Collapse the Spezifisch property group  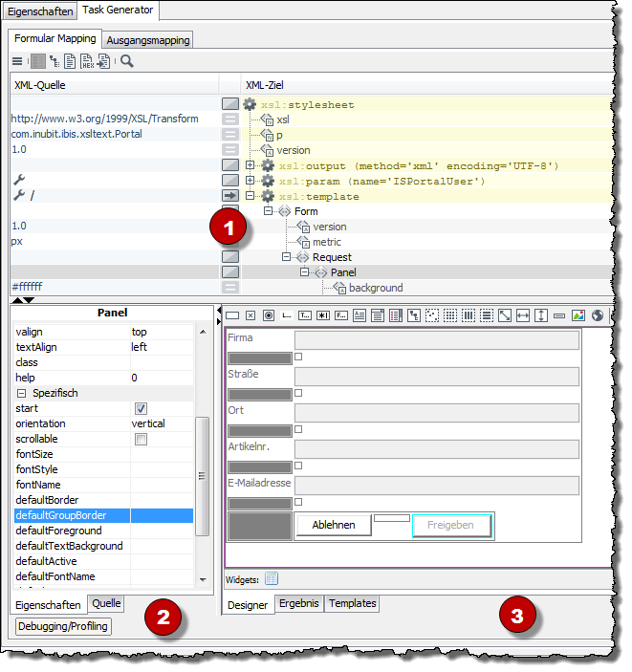(21, 393)
